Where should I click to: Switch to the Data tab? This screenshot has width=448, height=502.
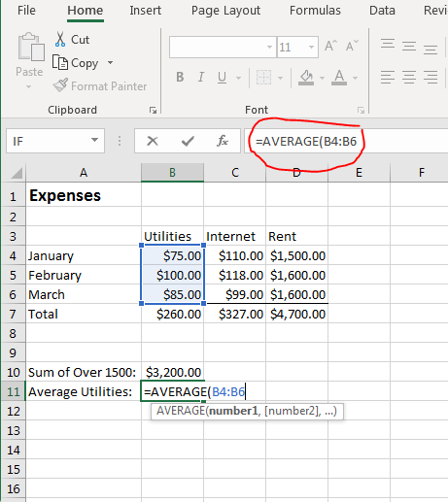pyautogui.click(x=382, y=11)
